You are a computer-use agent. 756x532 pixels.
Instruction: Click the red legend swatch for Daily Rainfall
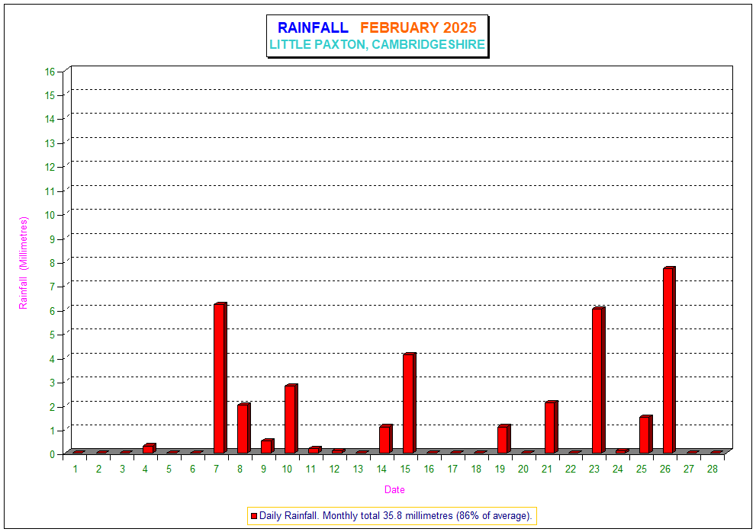(x=254, y=516)
